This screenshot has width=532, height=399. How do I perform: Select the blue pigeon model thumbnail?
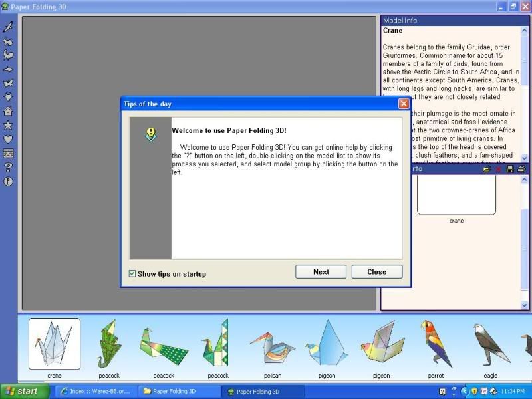coord(327,342)
